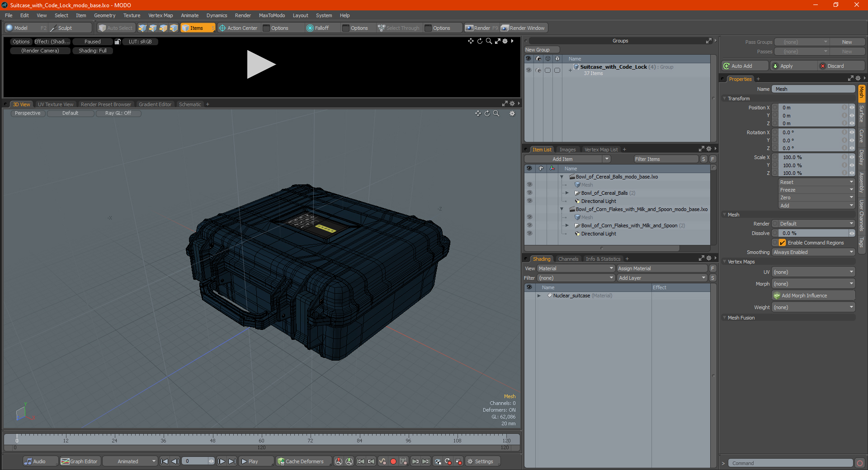Click the red record keyframe button
This screenshot has height=470, width=868.
[393, 461]
